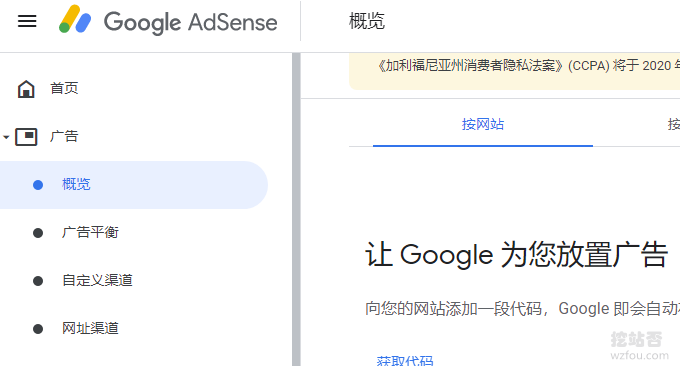680x366 pixels.
Task: Click the sidebar vertical scrollbar
Action: pyautogui.click(x=296, y=209)
